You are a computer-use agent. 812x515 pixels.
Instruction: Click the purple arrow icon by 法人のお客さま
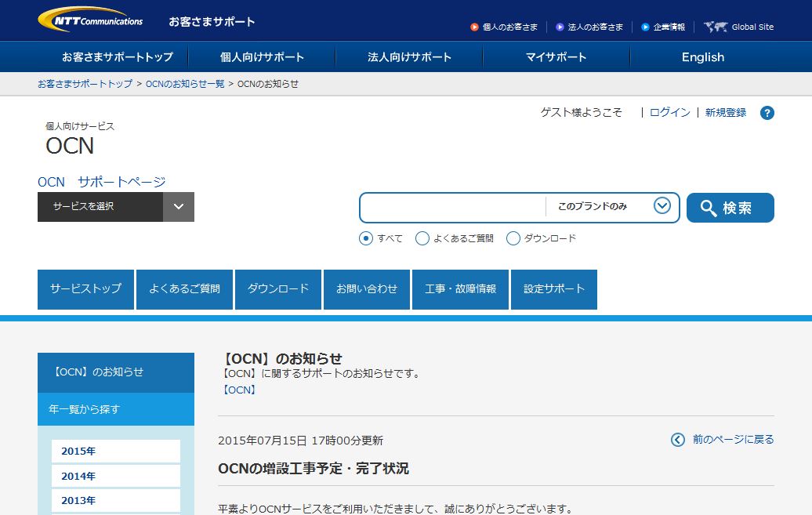point(560,27)
